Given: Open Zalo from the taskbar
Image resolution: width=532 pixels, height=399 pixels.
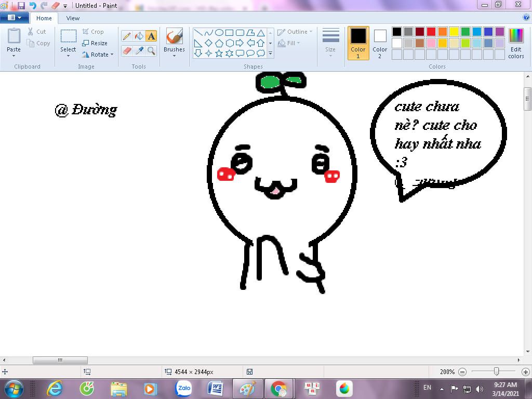Looking at the screenshot, I should pyautogui.click(x=183, y=388).
